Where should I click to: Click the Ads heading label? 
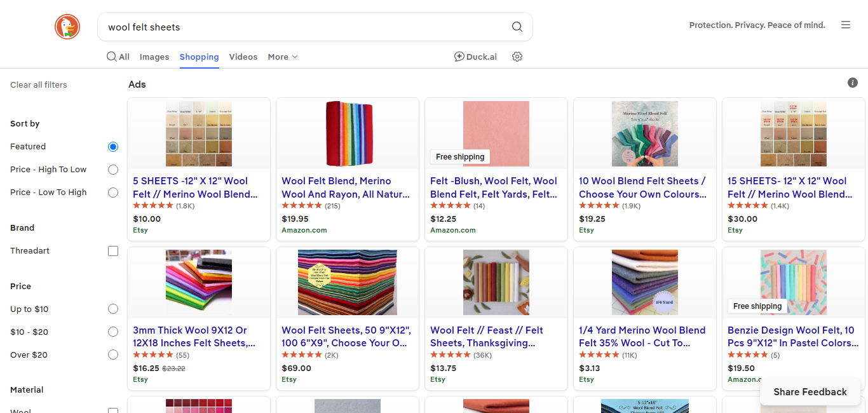pos(137,85)
